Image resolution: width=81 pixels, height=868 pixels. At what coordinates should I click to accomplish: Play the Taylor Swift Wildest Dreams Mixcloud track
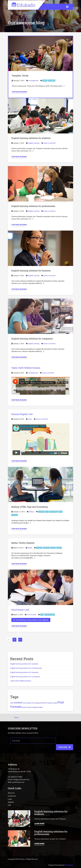(15, 381)
